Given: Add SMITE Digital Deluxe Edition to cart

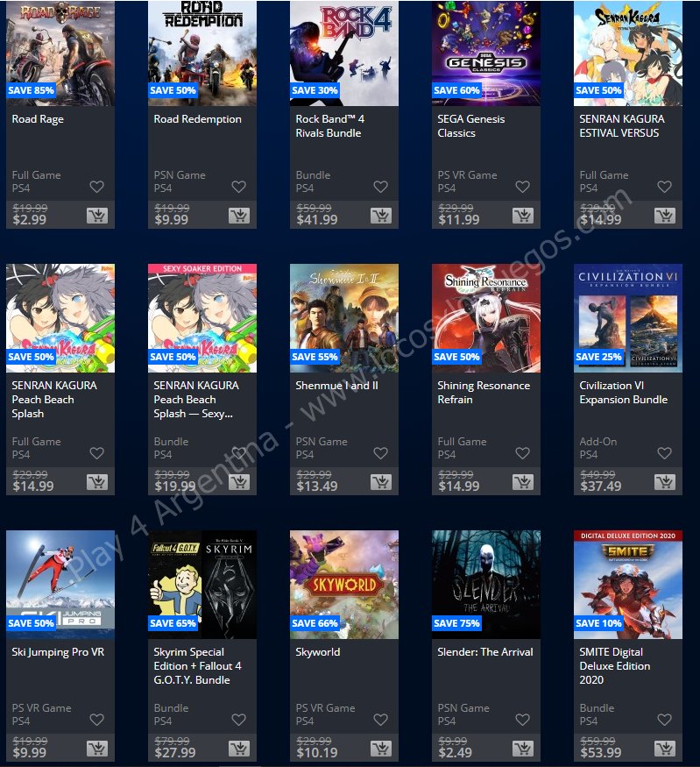Looking at the screenshot, I should coord(665,749).
